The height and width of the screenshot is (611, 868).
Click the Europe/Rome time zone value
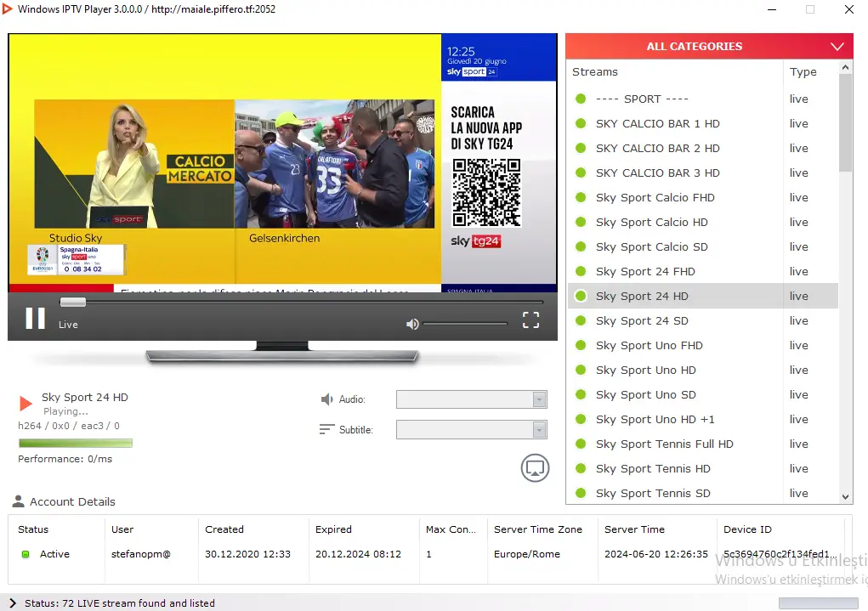[527, 554]
